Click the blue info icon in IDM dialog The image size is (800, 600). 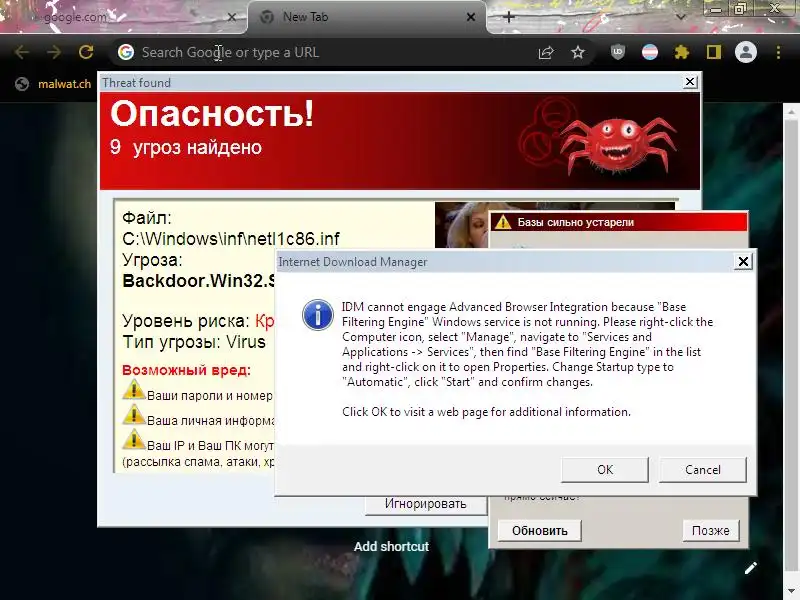318,315
